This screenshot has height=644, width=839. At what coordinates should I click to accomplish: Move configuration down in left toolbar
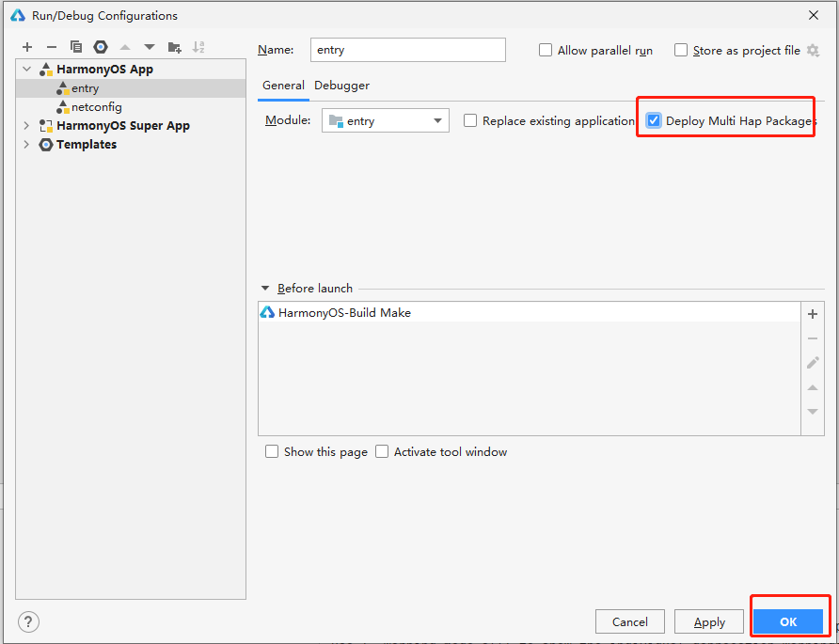[x=150, y=47]
